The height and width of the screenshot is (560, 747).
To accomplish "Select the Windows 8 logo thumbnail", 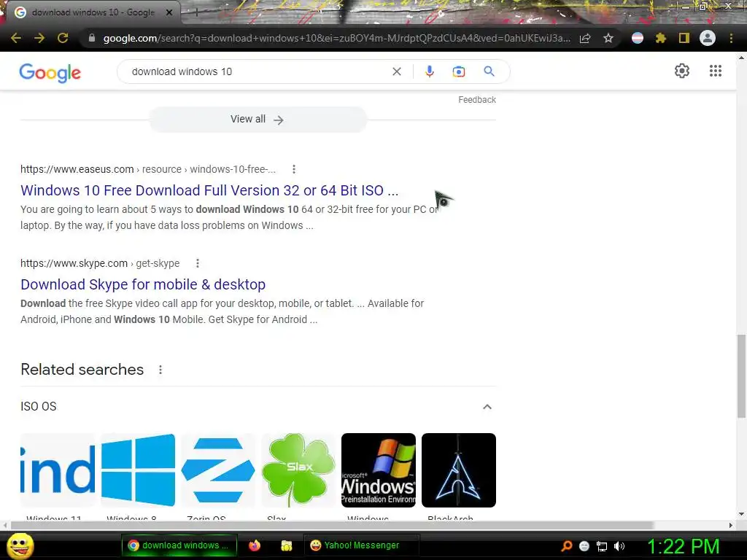I will point(138,470).
